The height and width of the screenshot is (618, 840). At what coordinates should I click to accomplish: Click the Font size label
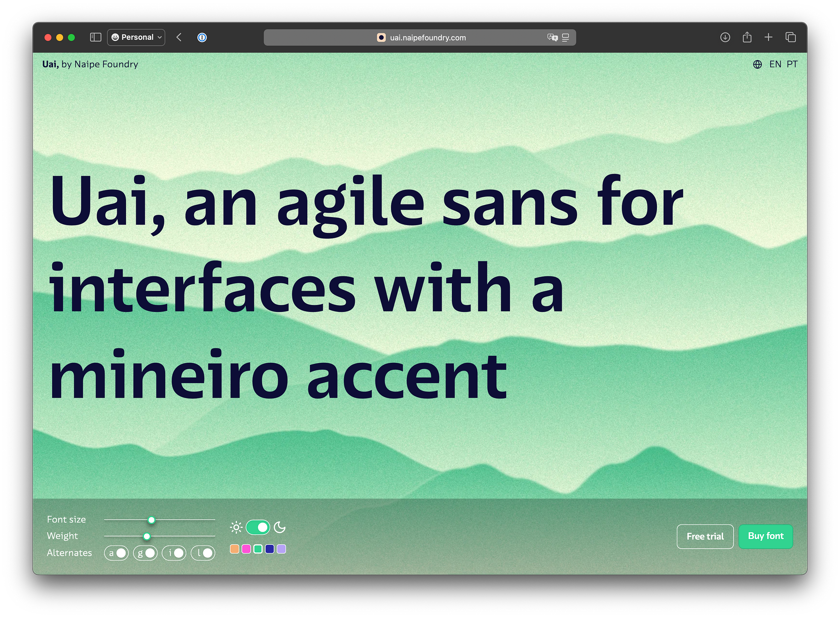66,519
